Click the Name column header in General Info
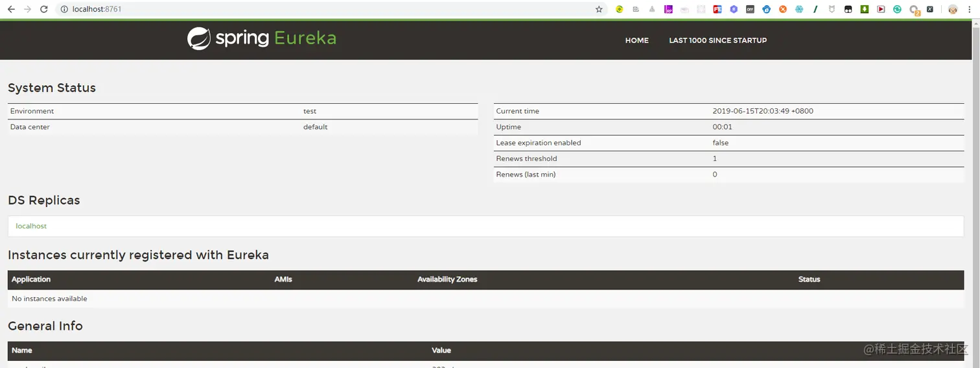 click(21, 350)
